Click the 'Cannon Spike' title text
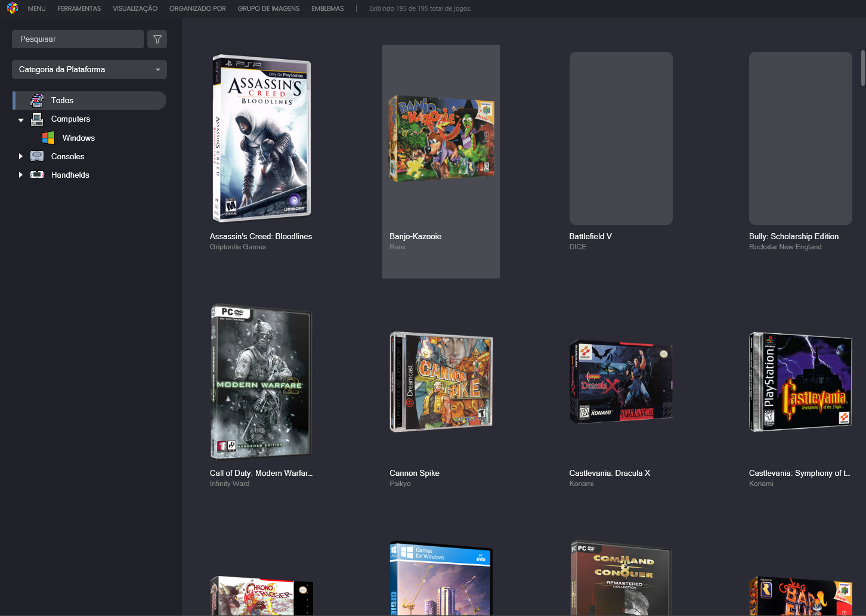866x616 pixels. (x=415, y=473)
